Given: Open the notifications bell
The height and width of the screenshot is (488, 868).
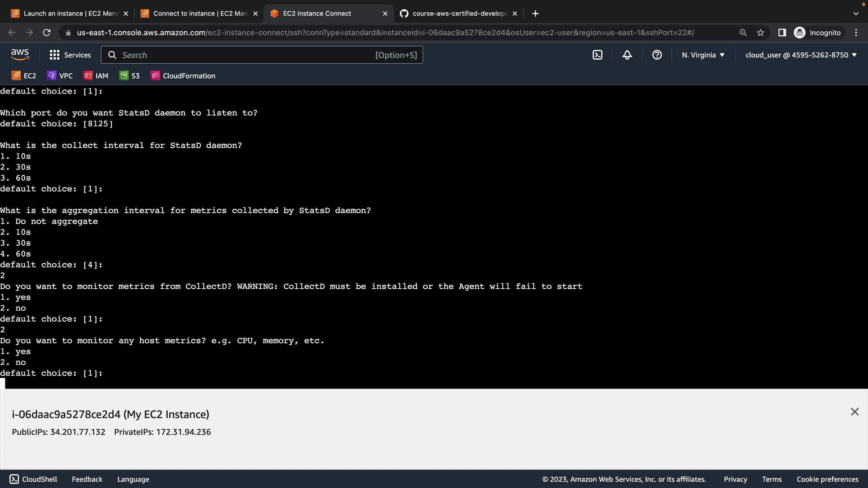Looking at the screenshot, I should pyautogui.click(x=627, y=55).
